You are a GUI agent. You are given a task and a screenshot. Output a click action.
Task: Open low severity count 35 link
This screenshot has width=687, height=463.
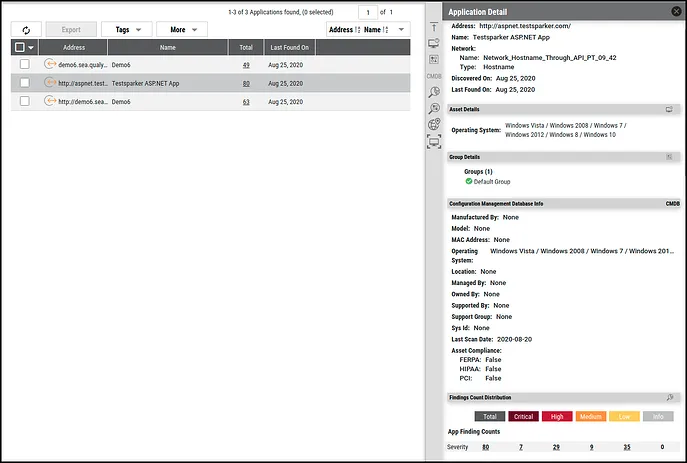click(x=627, y=447)
